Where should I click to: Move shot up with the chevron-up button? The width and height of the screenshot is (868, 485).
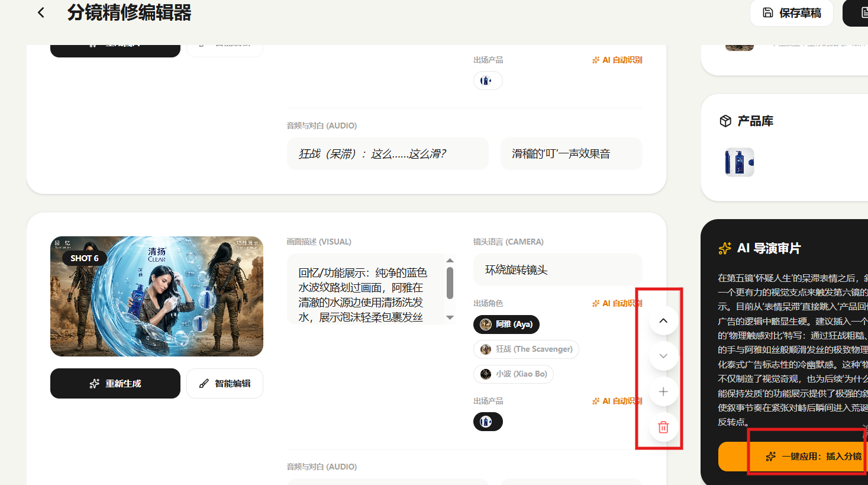pyautogui.click(x=663, y=320)
